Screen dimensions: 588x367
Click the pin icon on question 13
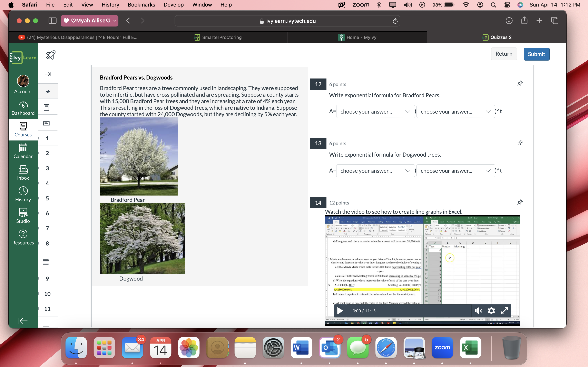pyautogui.click(x=520, y=143)
